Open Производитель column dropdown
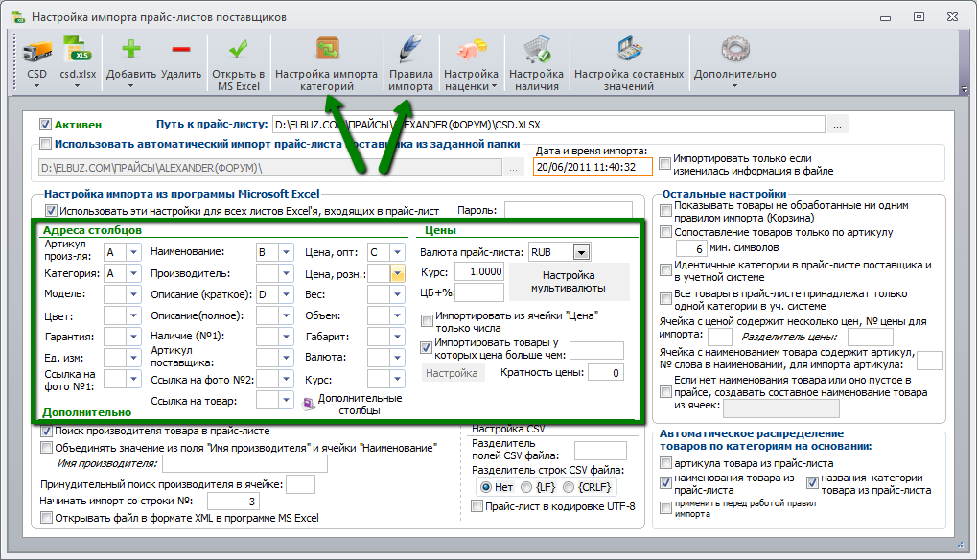This screenshot has height=560, width=977. [286, 273]
